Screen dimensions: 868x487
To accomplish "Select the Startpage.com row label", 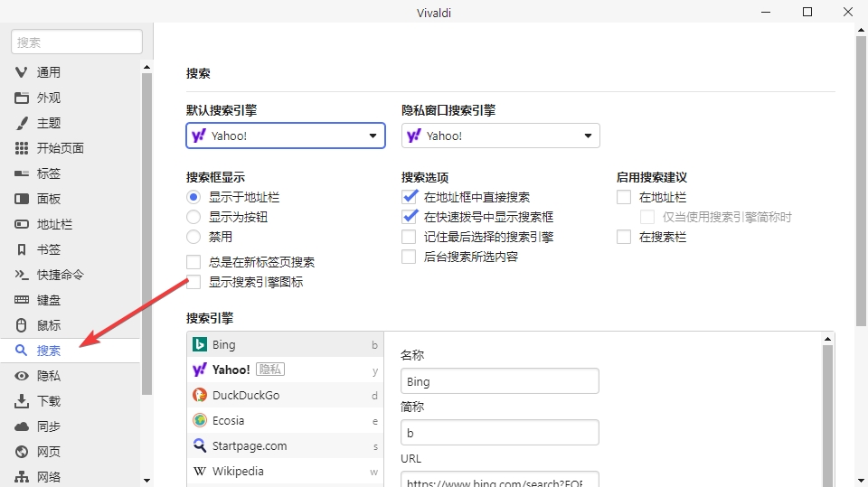I will [x=250, y=445].
